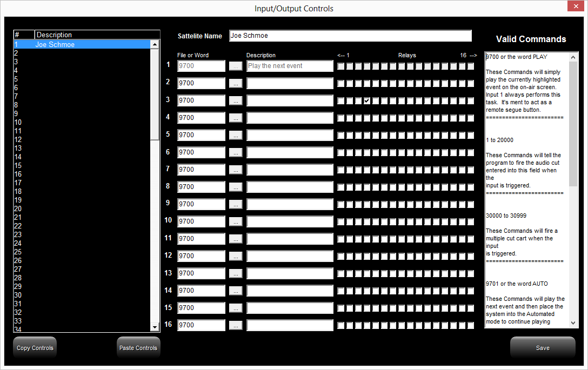Open the browse button for input 13

click(x=236, y=273)
